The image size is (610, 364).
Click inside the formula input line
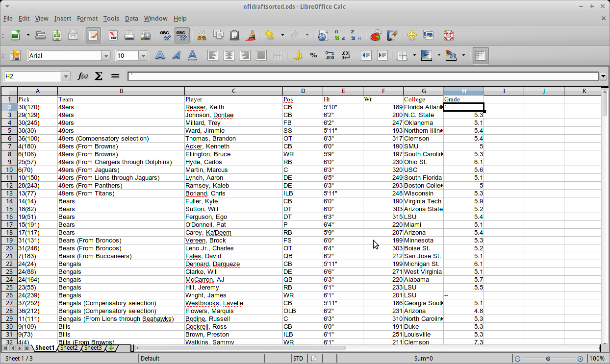tap(363, 76)
